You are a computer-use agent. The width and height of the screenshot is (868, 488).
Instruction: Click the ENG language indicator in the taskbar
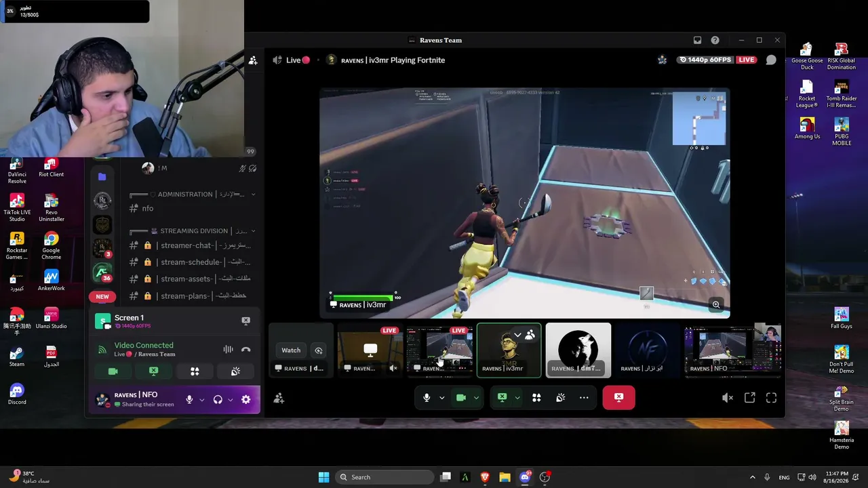(784, 477)
